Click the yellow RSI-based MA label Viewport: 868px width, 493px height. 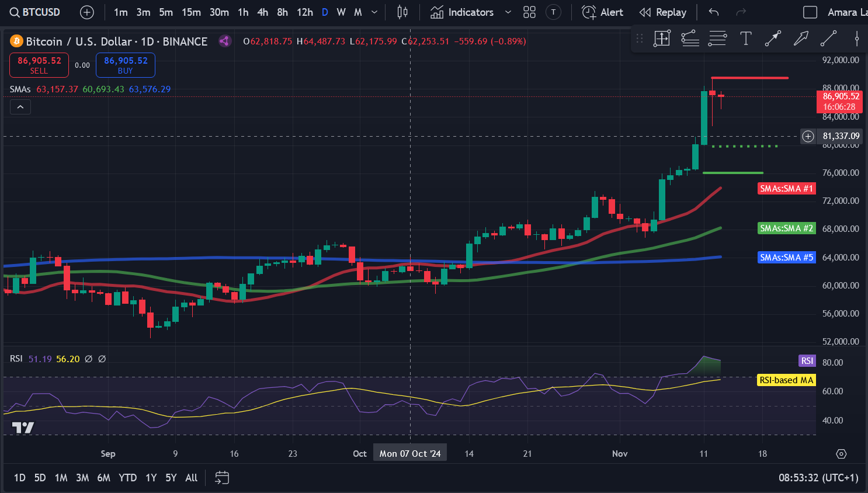coord(786,380)
